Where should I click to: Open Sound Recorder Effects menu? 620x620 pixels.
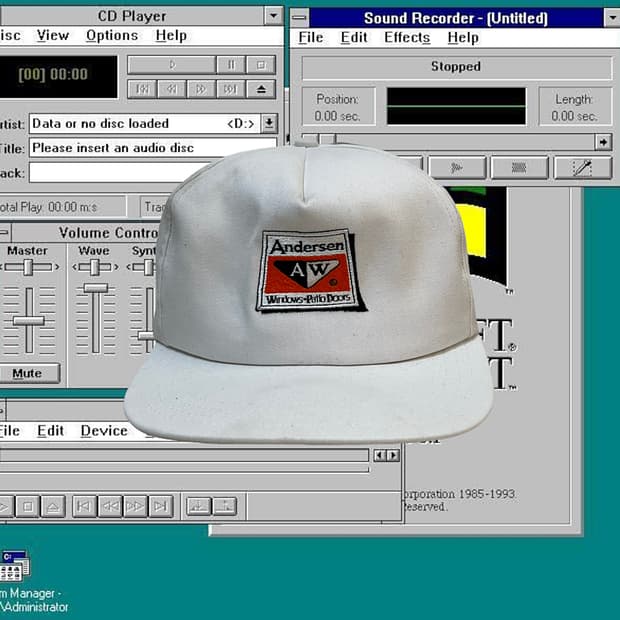[407, 38]
